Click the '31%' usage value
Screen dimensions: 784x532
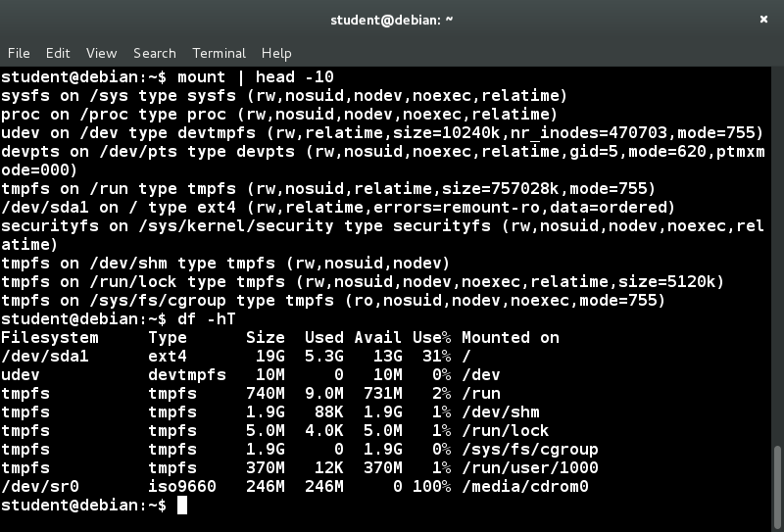[436, 356]
